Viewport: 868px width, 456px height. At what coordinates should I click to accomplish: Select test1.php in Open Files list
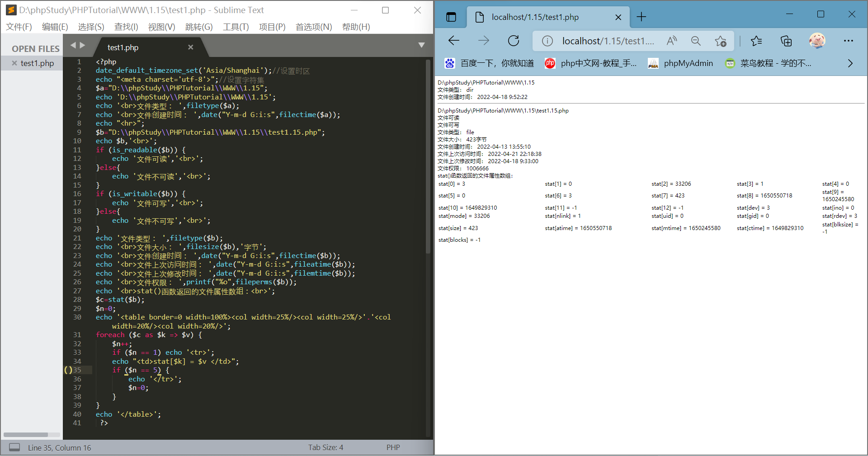(37, 63)
